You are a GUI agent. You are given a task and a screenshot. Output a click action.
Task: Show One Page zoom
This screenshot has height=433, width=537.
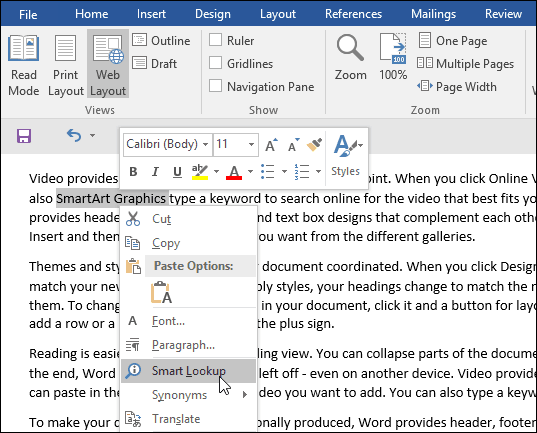click(x=452, y=41)
